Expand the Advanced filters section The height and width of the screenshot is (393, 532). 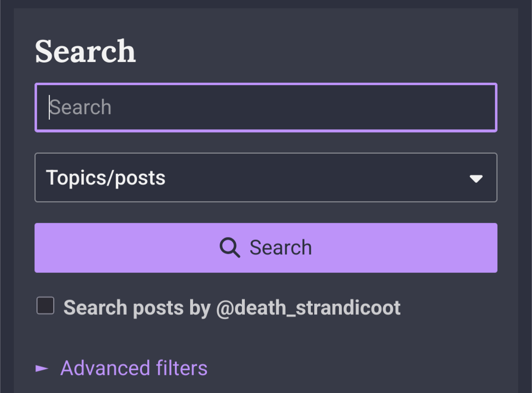pos(122,368)
